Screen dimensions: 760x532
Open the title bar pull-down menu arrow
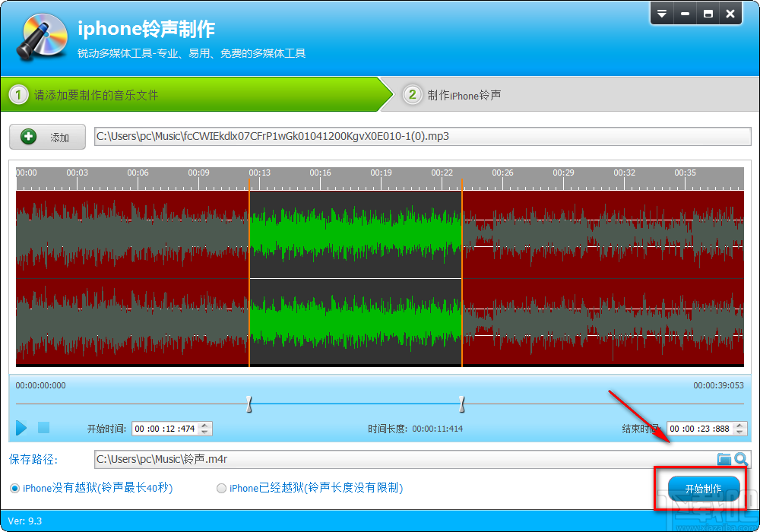[x=661, y=13]
